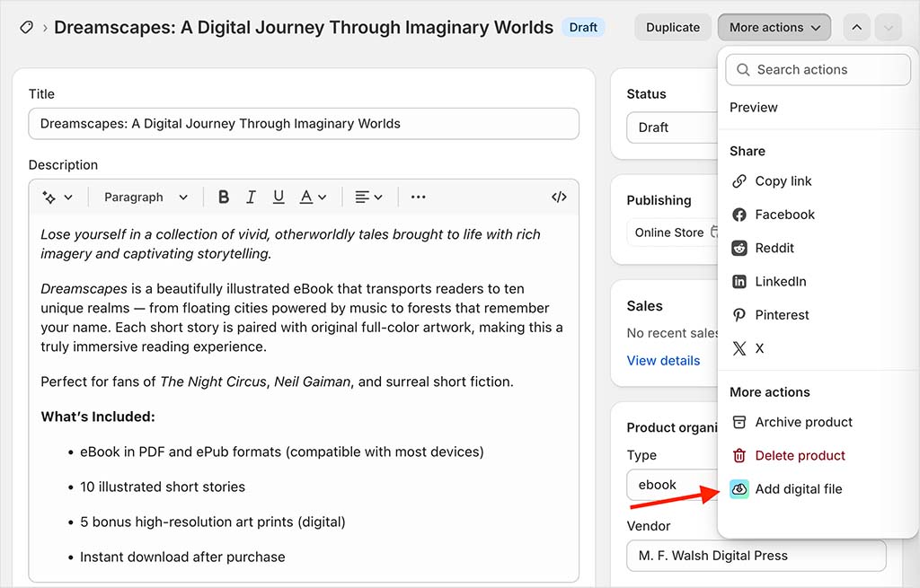Click the '5 bonus high-resolution art prints' bullet
This screenshot has width=920, height=588.
(x=212, y=522)
